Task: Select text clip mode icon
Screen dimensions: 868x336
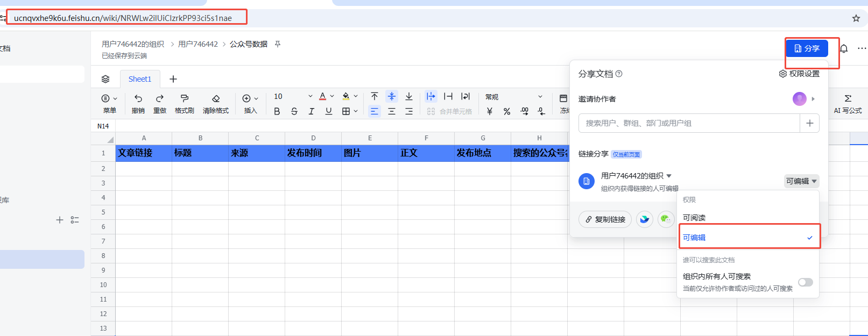Action: tap(448, 96)
